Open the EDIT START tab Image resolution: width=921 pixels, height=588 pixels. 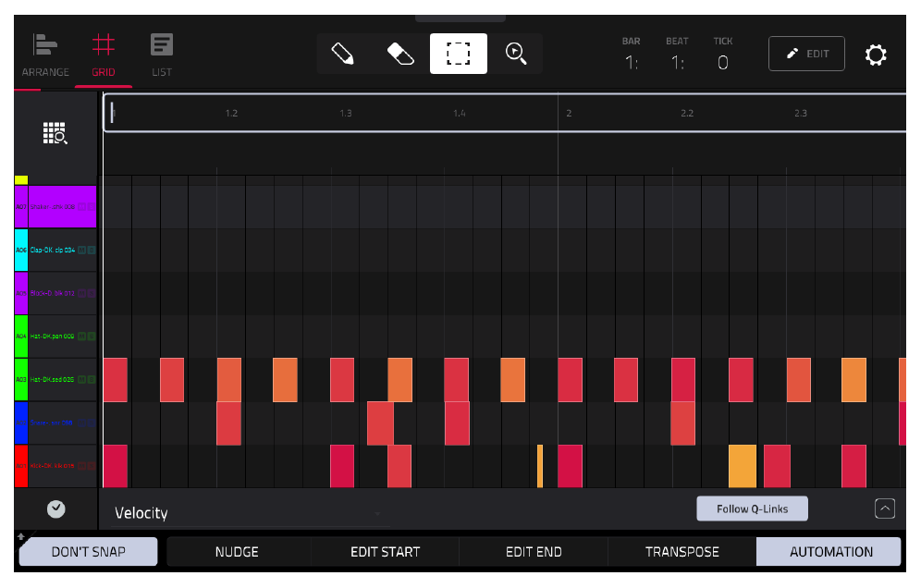(386, 552)
